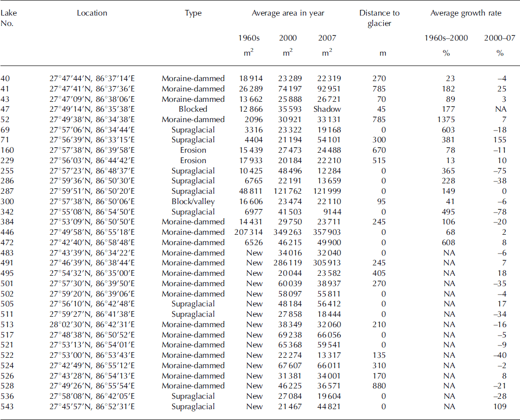Click lake number 543 in last row
The width and height of the screenshot is (520, 420).
tap(8, 406)
